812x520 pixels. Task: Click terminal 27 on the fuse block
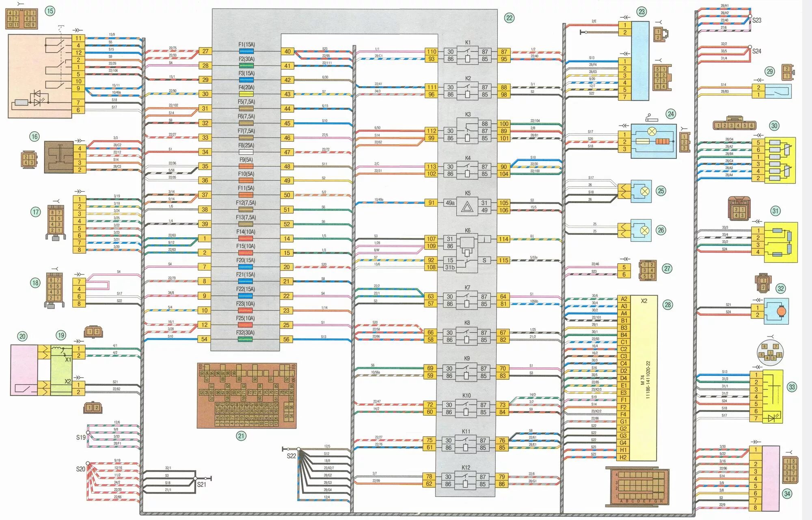click(205, 51)
